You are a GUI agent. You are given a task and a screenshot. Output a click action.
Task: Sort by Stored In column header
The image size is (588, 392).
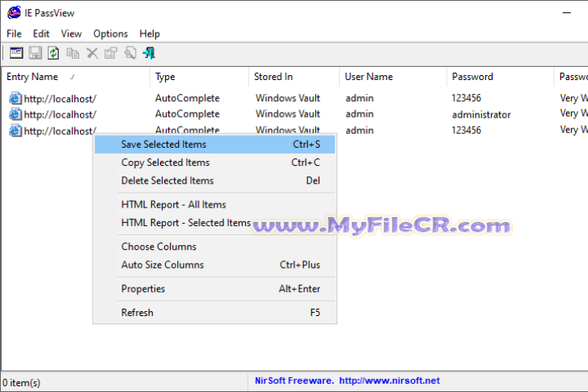pyautogui.click(x=294, y=77)
